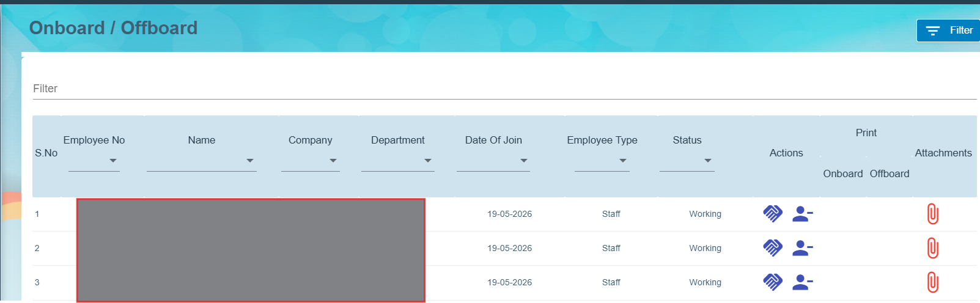Click serial number 2 in the table
The height and width of the screenshot is (303, 980).
coord(37,248)
